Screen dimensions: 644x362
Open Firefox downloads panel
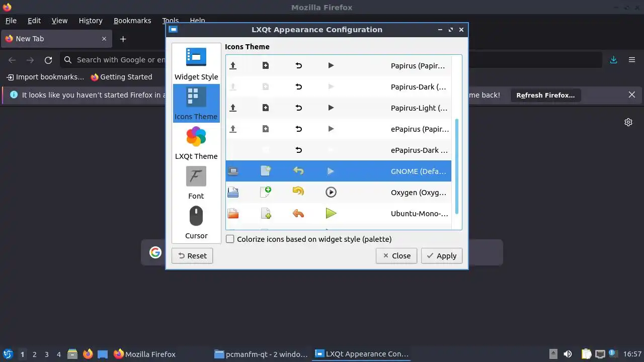tap(613, 60)
